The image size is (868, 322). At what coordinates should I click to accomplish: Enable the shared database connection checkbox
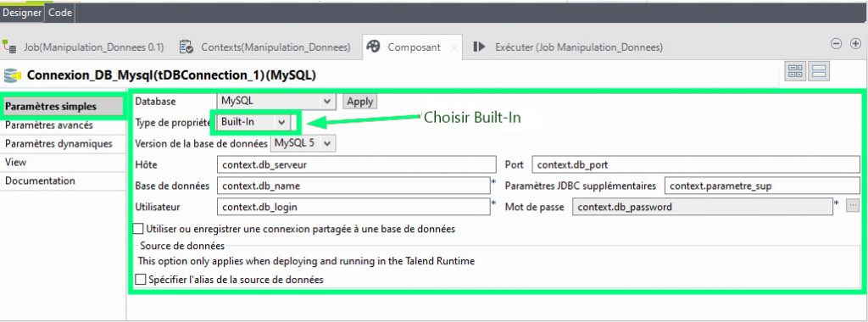pos(138,229)
